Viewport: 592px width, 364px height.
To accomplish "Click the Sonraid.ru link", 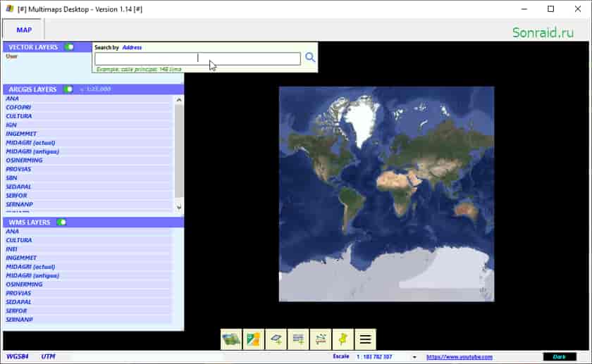I will [x=543, y=32].
